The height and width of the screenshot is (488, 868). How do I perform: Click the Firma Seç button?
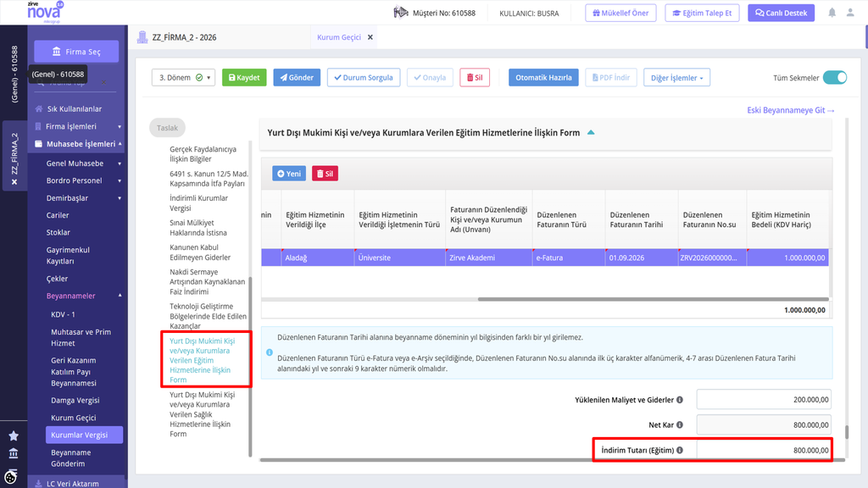point(76,52)
